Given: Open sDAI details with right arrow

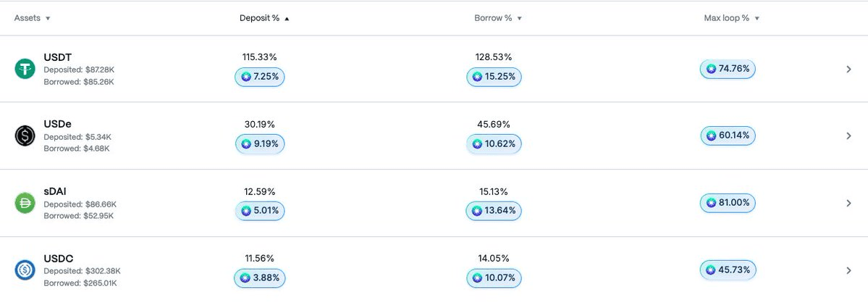Looking at the screenshot, I should (x=849, y=204).
